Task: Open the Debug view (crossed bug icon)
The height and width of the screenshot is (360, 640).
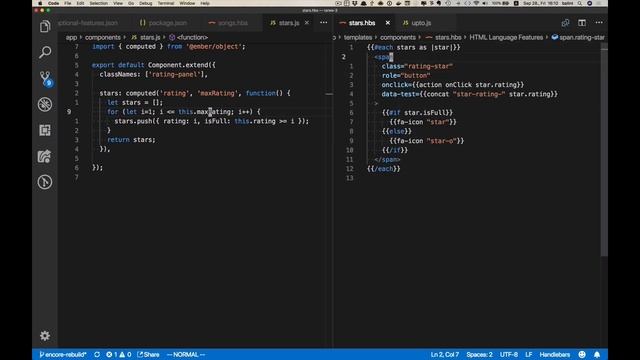Action: click(x=45, y=104)
